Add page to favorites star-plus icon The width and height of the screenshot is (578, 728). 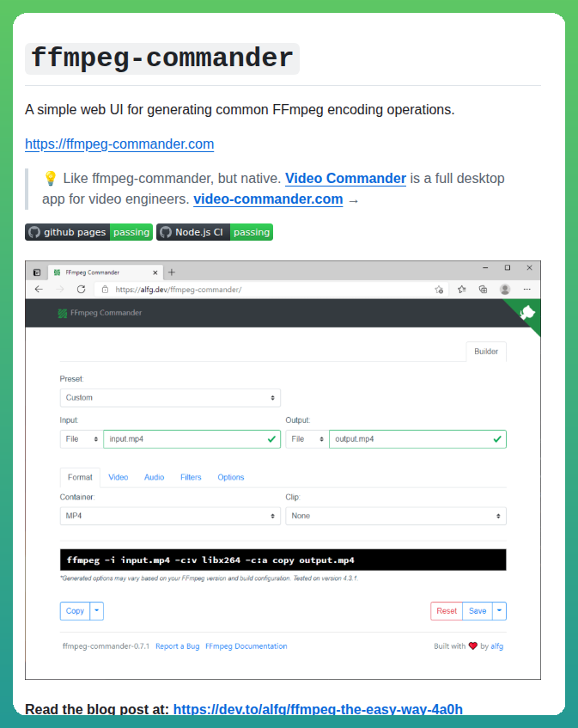click(439, 290)
